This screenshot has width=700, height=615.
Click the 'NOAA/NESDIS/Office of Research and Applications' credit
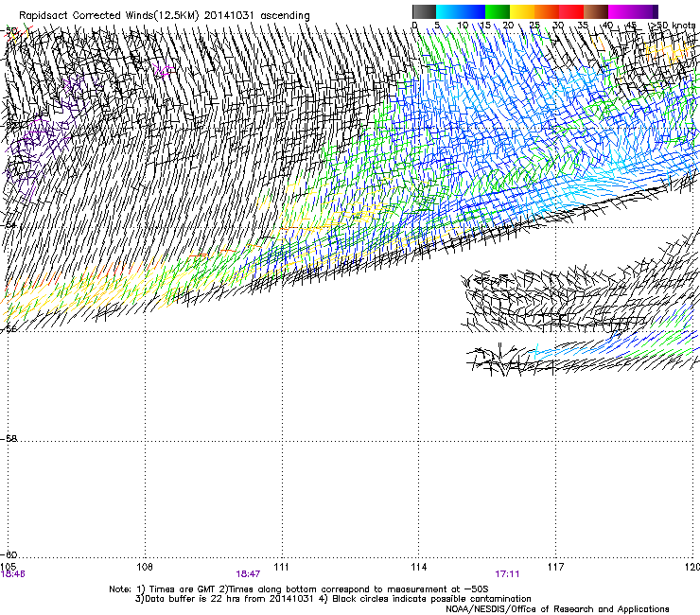(x=557, y=609)
